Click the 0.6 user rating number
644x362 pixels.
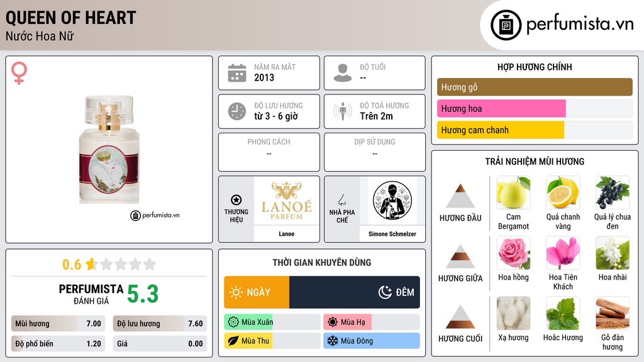point(72,265)
